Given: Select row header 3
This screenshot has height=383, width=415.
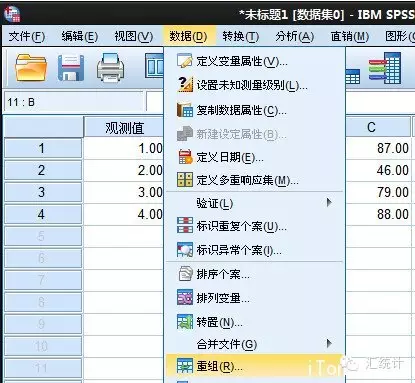Looking at the screenshot, I should click(x=42, y=192).
